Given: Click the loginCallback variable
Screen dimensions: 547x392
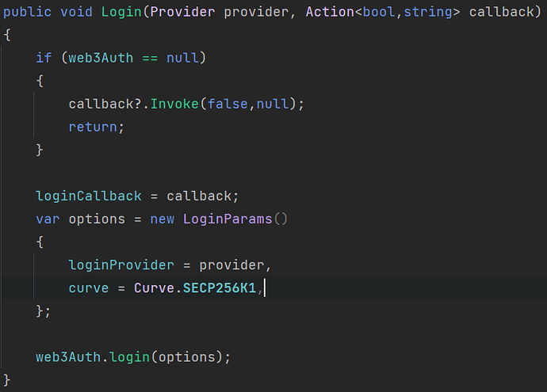Looking at the screenshot, I should click(89, 196).
